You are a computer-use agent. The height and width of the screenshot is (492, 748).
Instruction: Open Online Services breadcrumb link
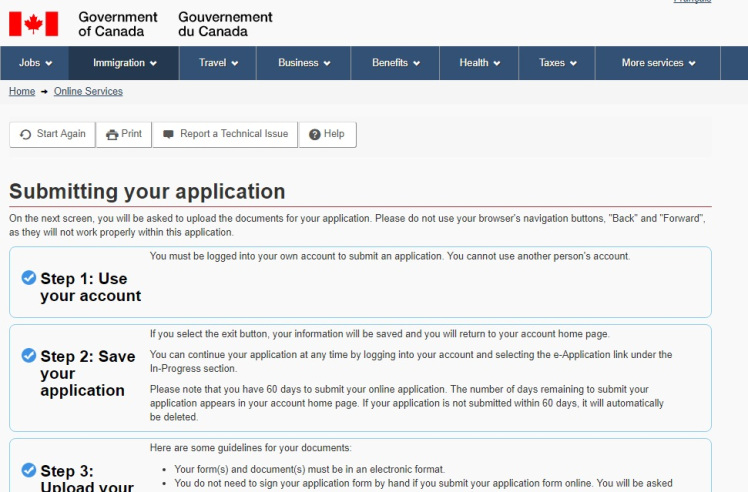point(88,91)
